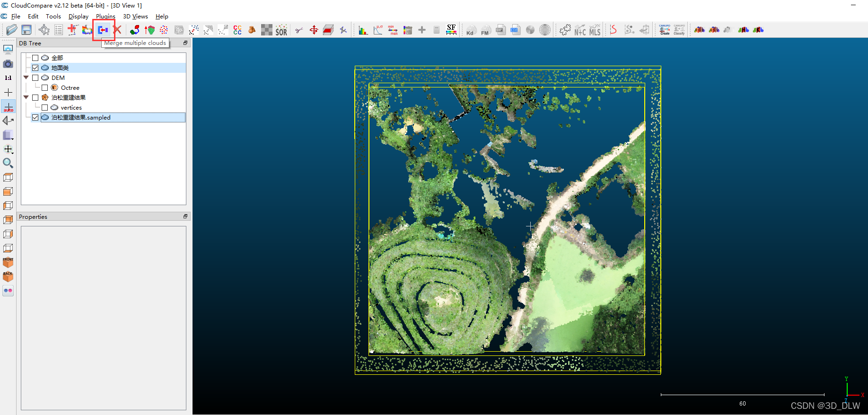The height and width of the screenshot is (415, 868).
Task: Open the Edit menu
Action: click(x=33, y=16)
